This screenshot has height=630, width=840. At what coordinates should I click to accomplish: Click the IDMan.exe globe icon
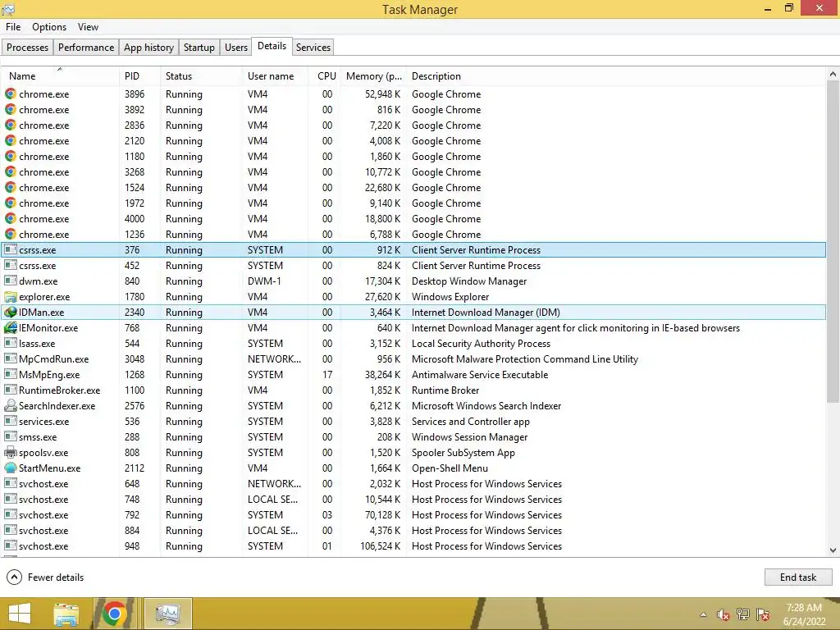(x=10, y=312)
